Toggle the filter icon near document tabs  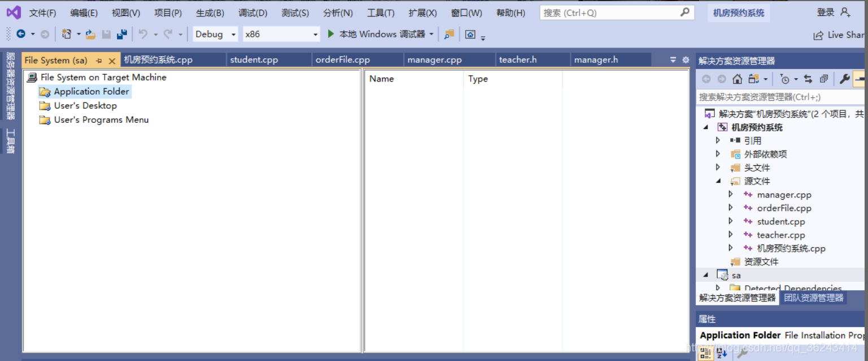click(x=672, y=59)
